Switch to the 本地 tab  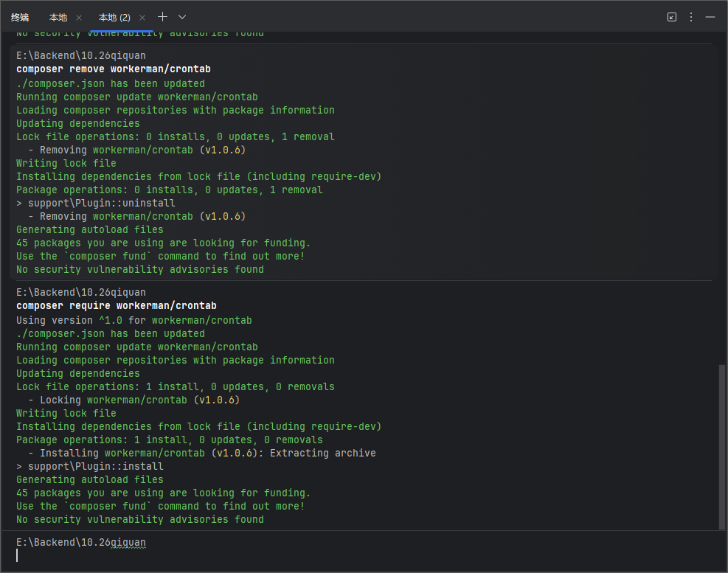point(58,18)
